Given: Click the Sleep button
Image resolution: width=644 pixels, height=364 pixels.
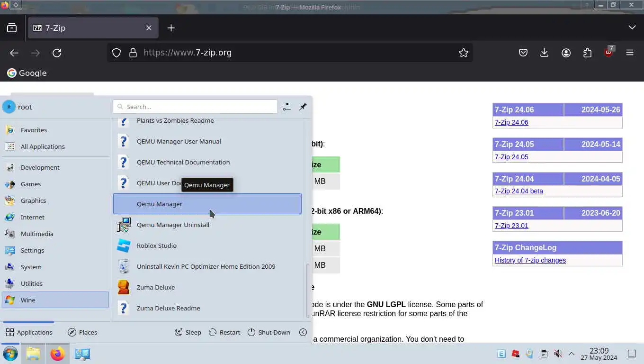Looking at the screenshot, I should (188, 332).
